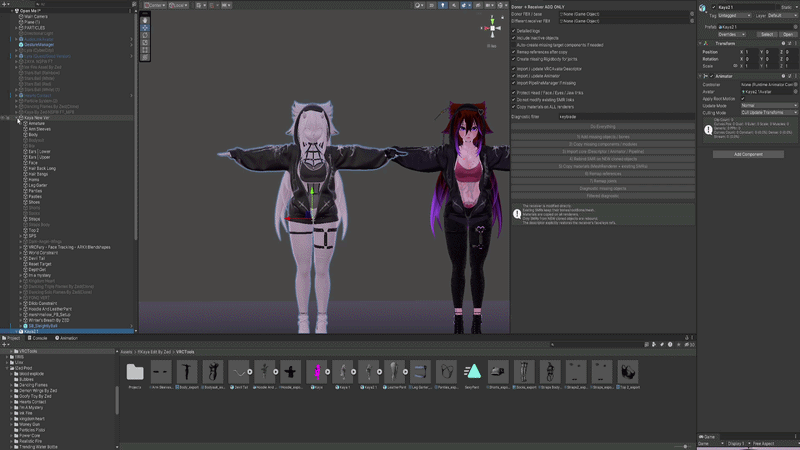This screenshot has height=450, width=800.
Task: Select the Scale tool in scene toolbar
Action: 145,43
